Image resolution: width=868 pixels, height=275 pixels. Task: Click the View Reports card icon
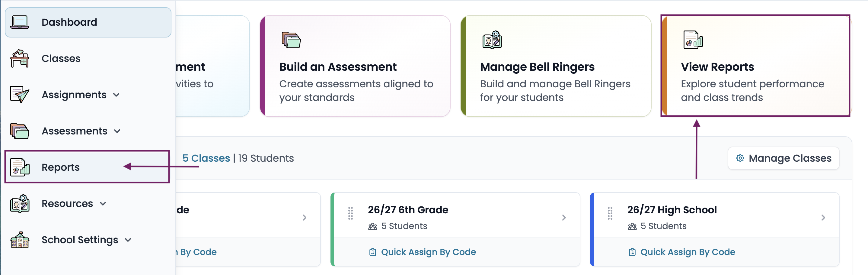pos(693,40)
